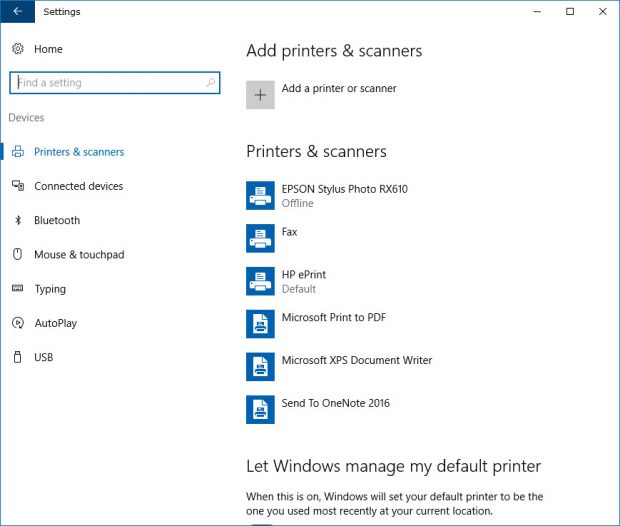Open Connected devices settings
Screen dimensions: 620x526
[79, 186]
